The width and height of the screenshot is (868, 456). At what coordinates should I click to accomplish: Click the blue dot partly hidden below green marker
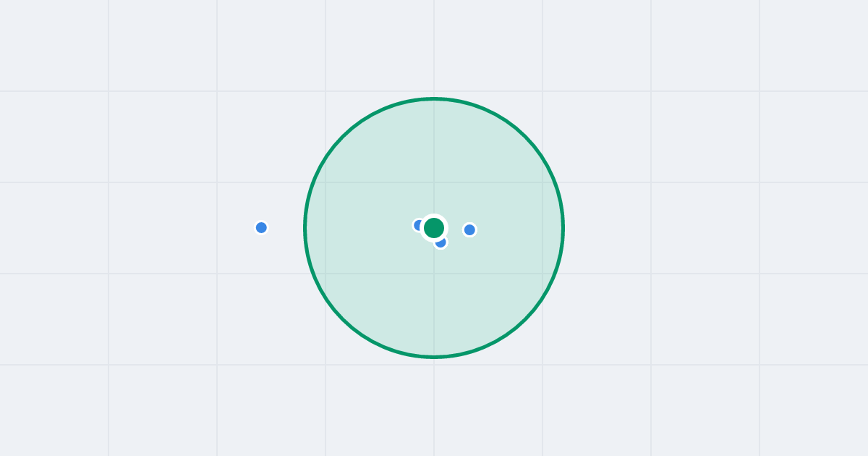pyautogui.click(x=441, y=243)
